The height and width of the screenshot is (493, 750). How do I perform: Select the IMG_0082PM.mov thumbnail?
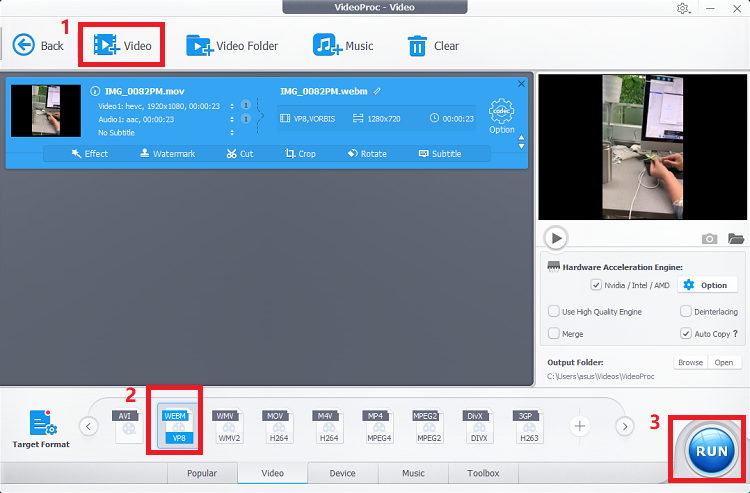point(46,111)
